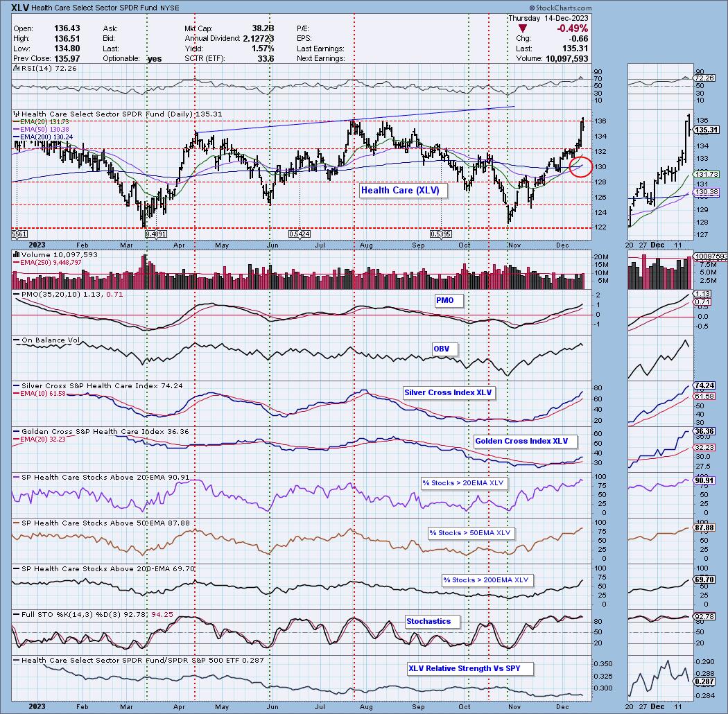Click the header Volume value 10,097,593
Screen dimensions: 728x714
(x=566, y=59)
